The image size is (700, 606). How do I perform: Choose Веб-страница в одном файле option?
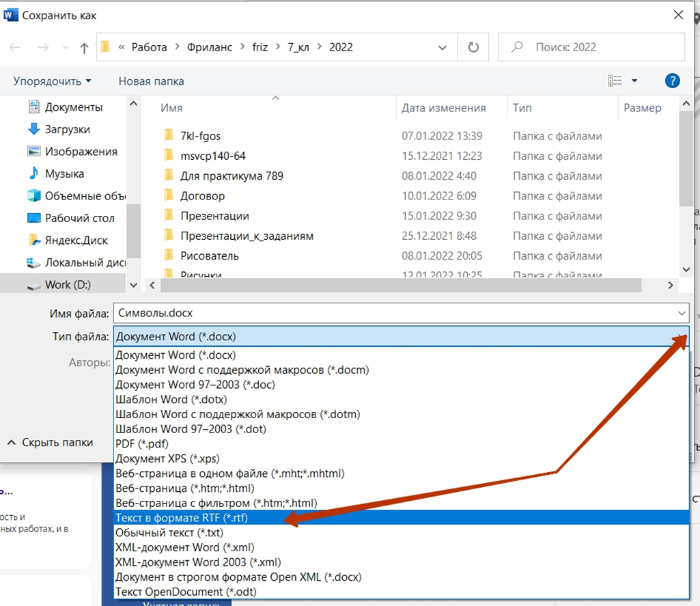(401, 473)
